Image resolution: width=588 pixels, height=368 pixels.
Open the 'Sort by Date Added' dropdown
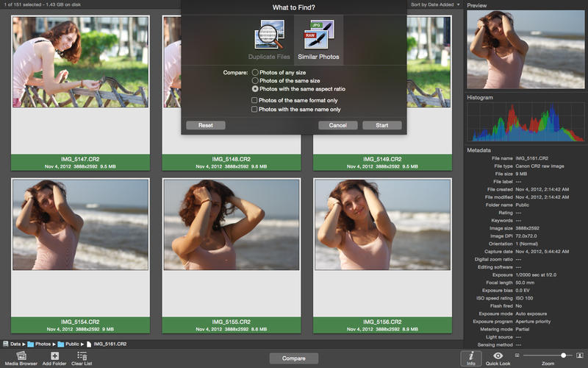435,4
